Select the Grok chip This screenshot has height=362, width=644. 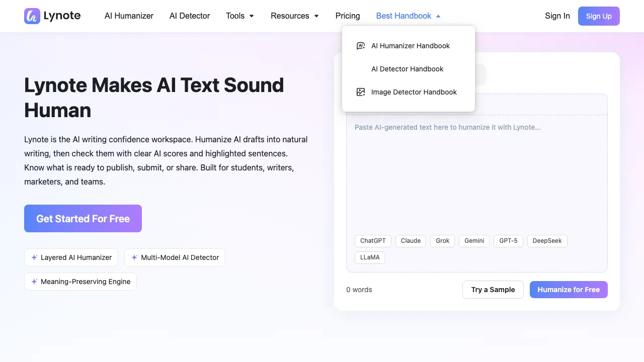pyautogui.click(x=443, y=241)
